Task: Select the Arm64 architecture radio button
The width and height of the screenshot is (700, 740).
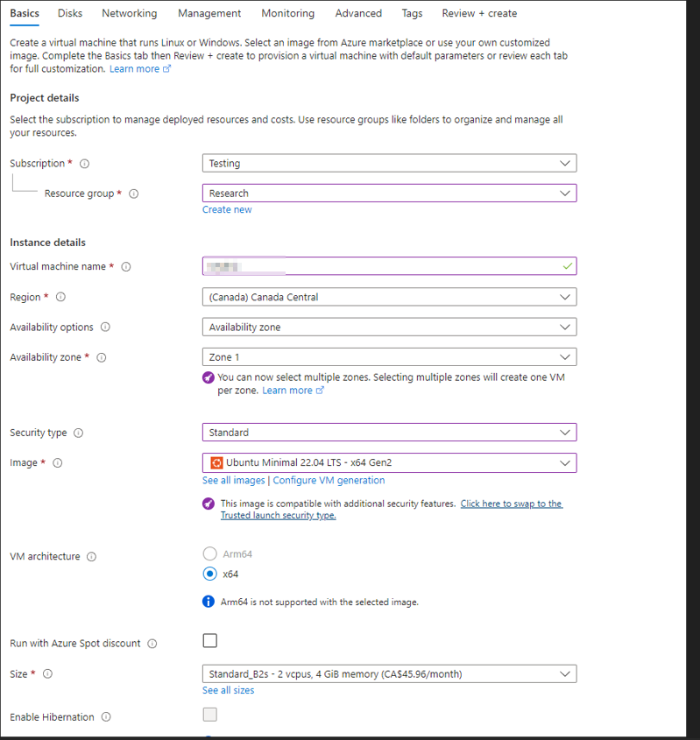Action: coord(209,553)
